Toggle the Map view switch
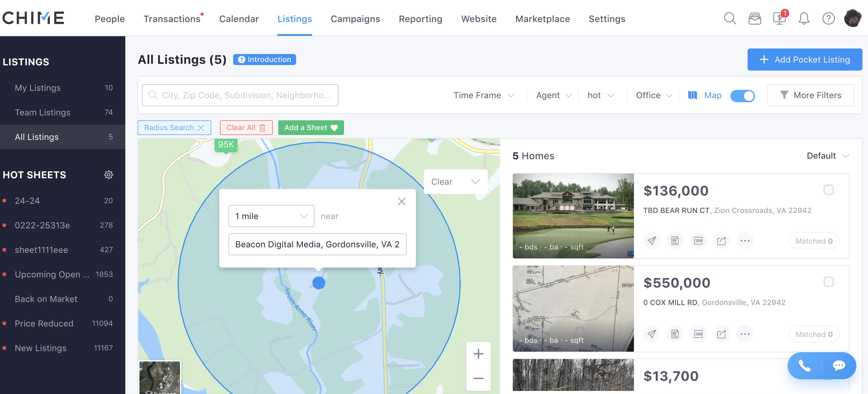This screenshot has height=394, width=868. tap(742, 96)
